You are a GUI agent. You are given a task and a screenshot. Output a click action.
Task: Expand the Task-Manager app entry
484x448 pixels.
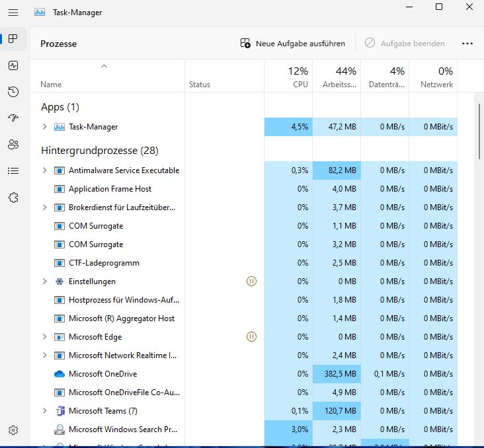click(x=45, y=127)
